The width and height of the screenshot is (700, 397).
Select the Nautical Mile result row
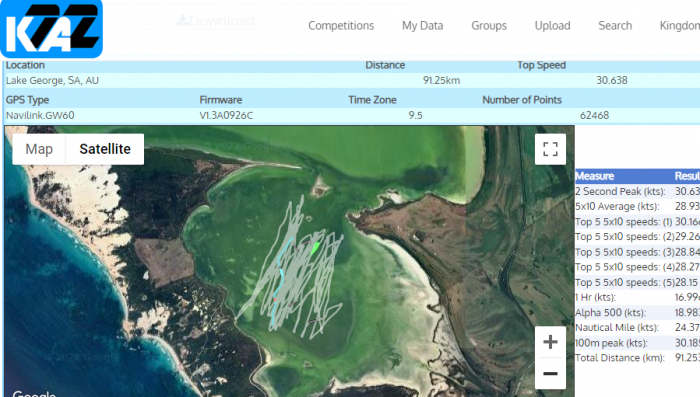click(x=638, y=328)
